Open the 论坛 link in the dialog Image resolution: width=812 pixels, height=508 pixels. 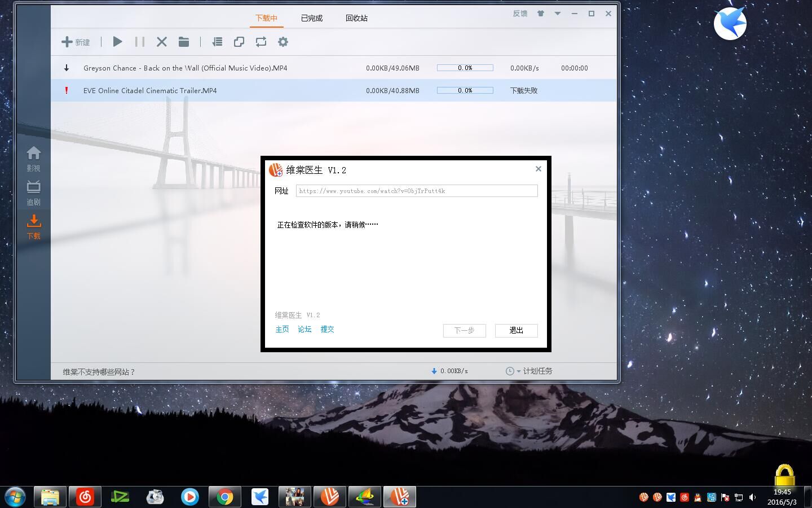pos(304,329)
